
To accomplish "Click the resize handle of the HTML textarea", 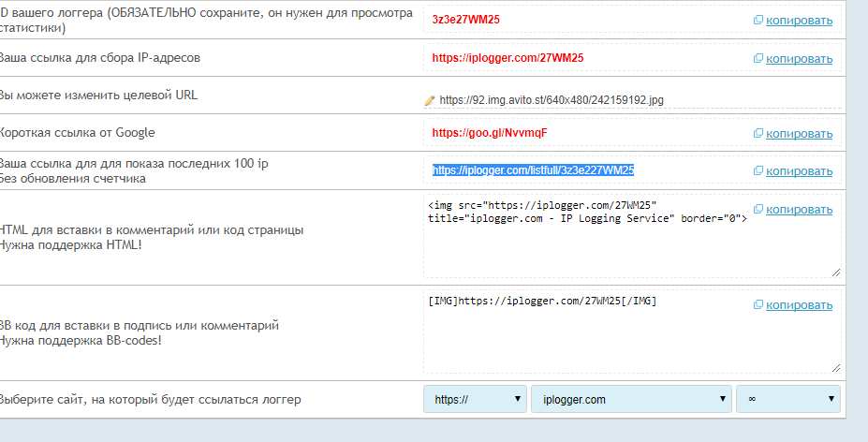I will pyautogui.click(x=836, y=272).
